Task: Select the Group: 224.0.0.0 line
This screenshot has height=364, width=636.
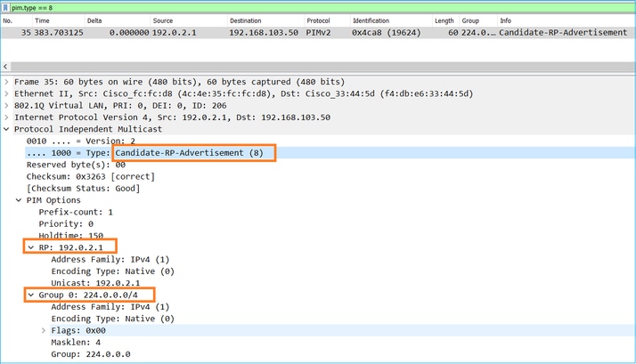Action: click(91, 354)
